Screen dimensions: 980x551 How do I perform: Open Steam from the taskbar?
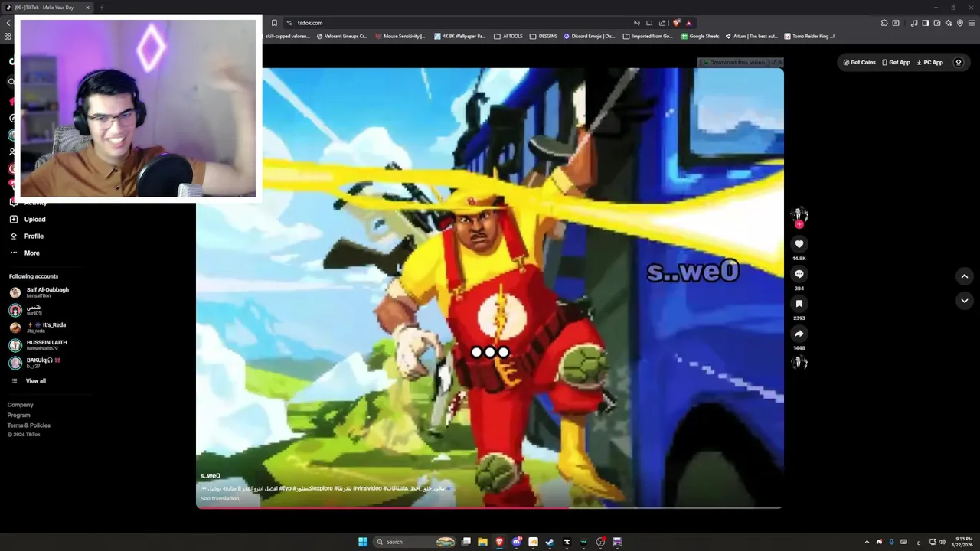pyautogui.click(x=550, y=542)
